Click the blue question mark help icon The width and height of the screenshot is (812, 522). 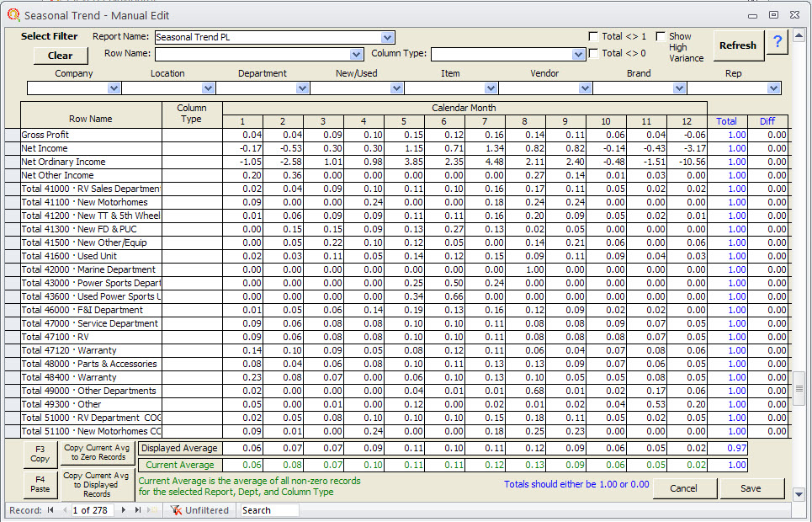tap(778, 42)
